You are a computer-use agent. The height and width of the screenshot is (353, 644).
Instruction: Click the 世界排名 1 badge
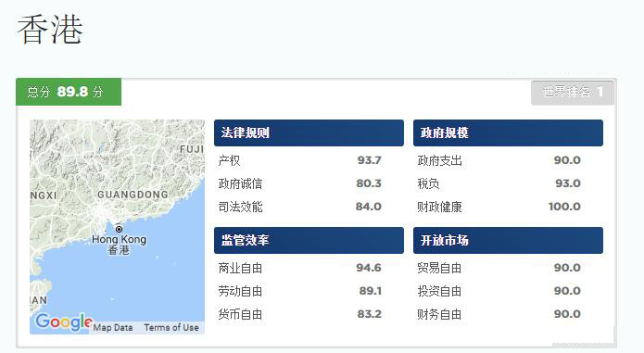tap(573, 93)
